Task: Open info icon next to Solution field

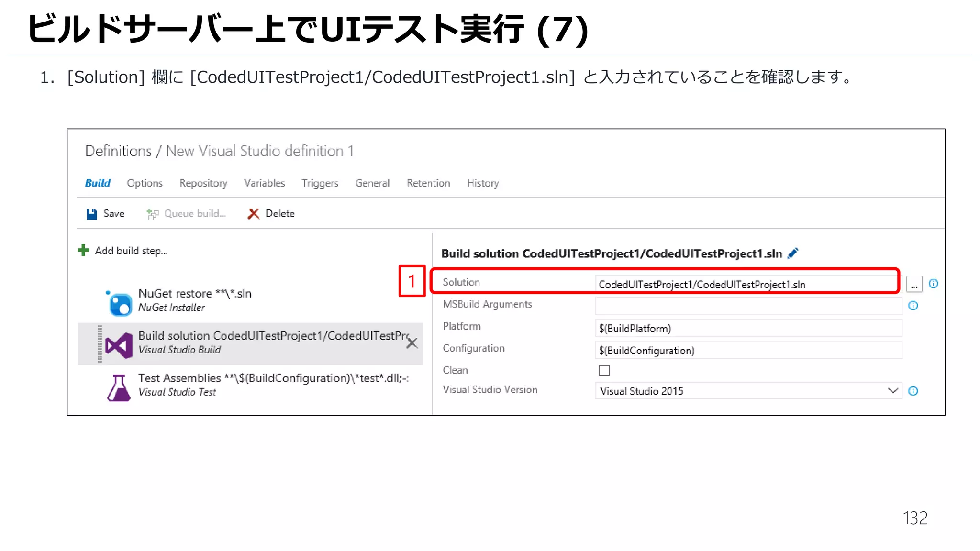Action: (x=933, y=284)
